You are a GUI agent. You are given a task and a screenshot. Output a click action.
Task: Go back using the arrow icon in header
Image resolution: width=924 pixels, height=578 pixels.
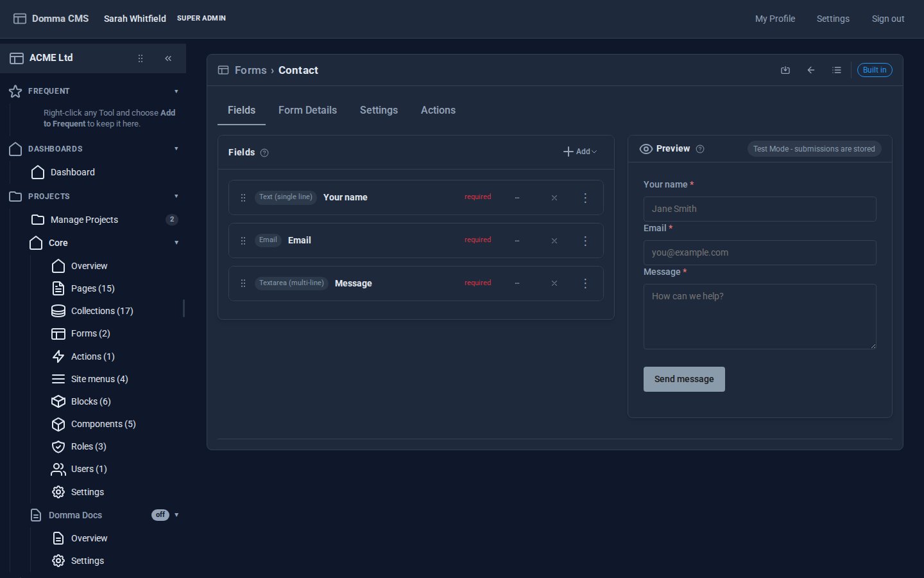(x=811, y=70)
